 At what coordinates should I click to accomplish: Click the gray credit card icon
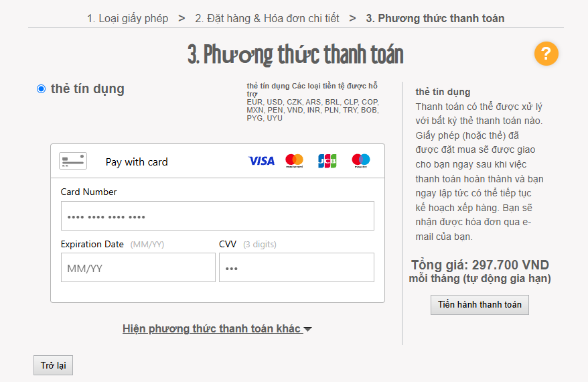pyautogui.click(x=73, y=161)
